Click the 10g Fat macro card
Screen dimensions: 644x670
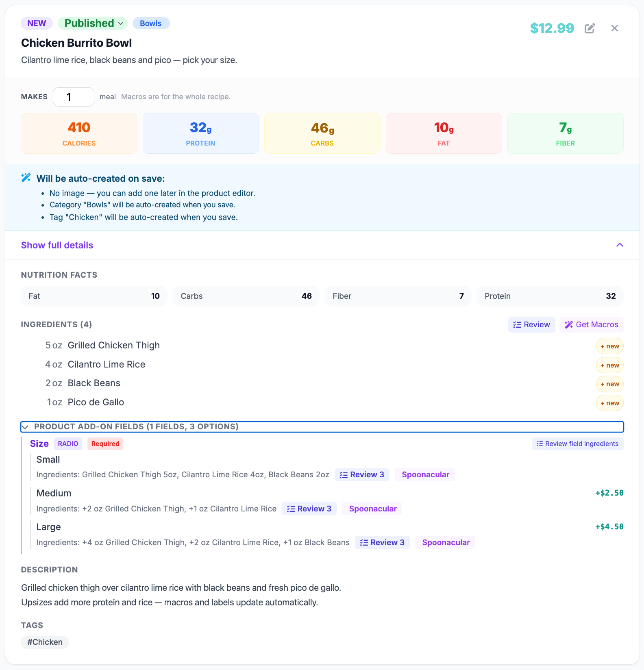(x=444, y=133)
